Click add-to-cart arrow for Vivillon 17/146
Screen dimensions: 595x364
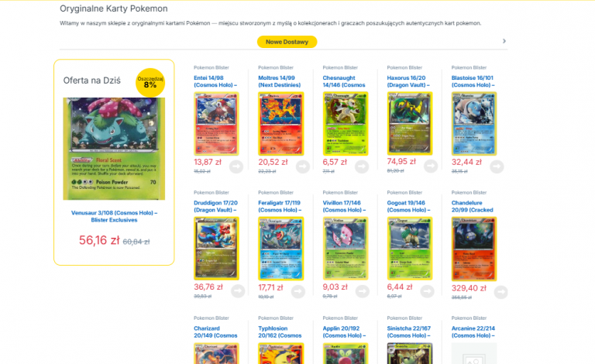[x=363, y=291]
